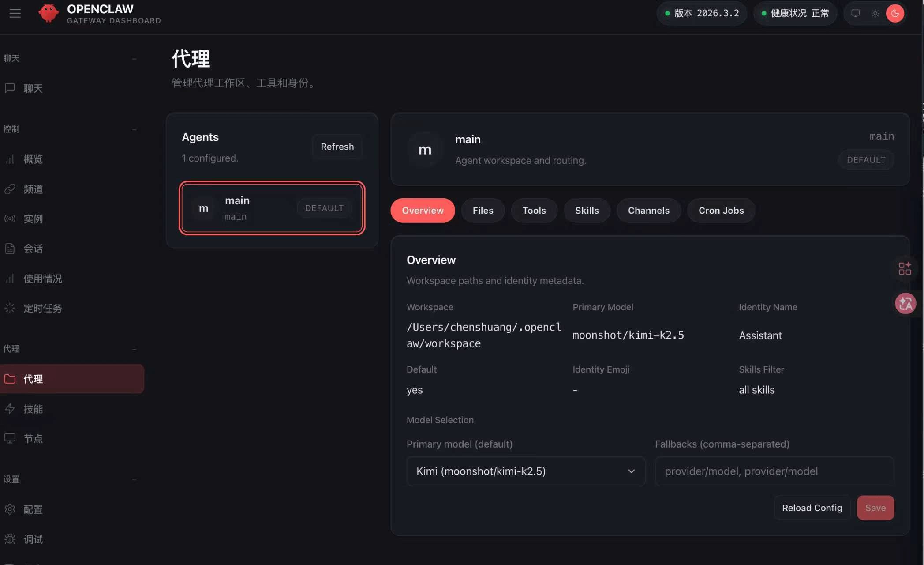
Task: Open the Primary model dropdown
Action: [x=526, y=471]
